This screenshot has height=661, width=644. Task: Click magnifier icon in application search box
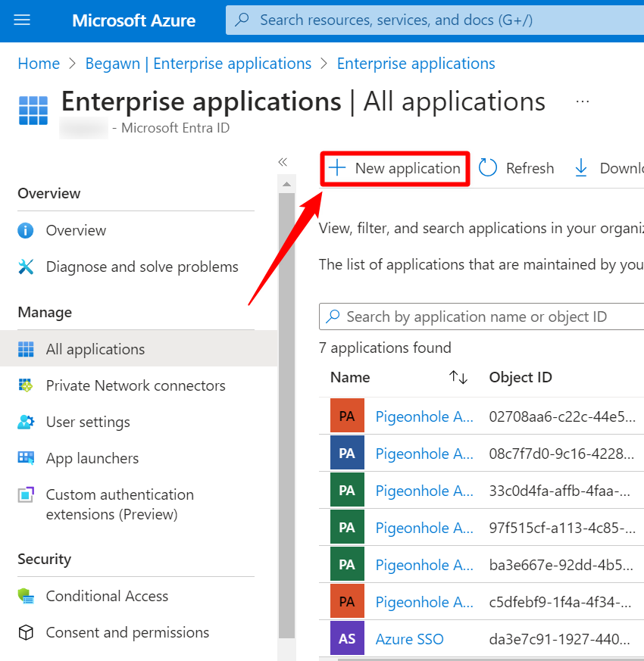pos(333,316)
